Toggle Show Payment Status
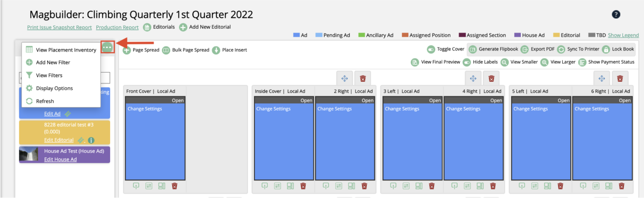 coord(582,62)
